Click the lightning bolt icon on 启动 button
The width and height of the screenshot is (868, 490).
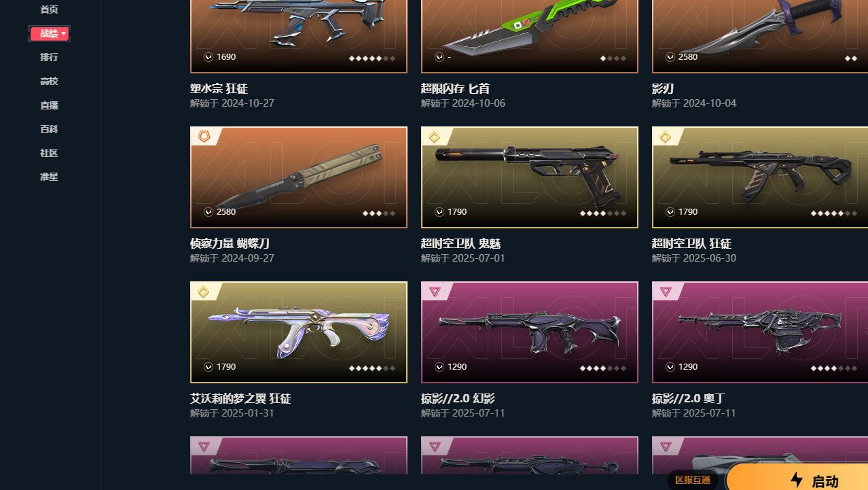[797, 480]
